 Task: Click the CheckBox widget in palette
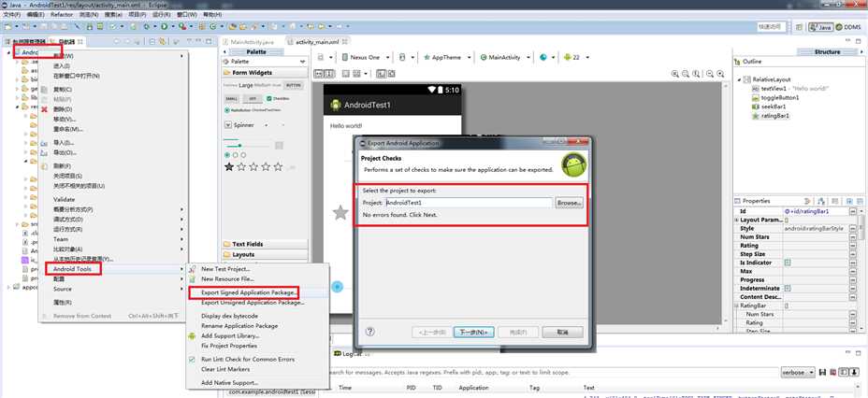click(x=277, y=98)
